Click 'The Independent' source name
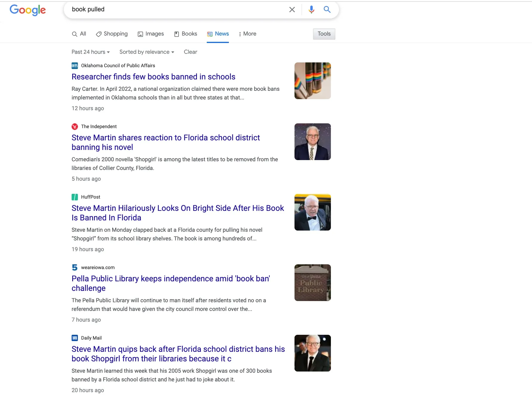 tap(99, 126)
